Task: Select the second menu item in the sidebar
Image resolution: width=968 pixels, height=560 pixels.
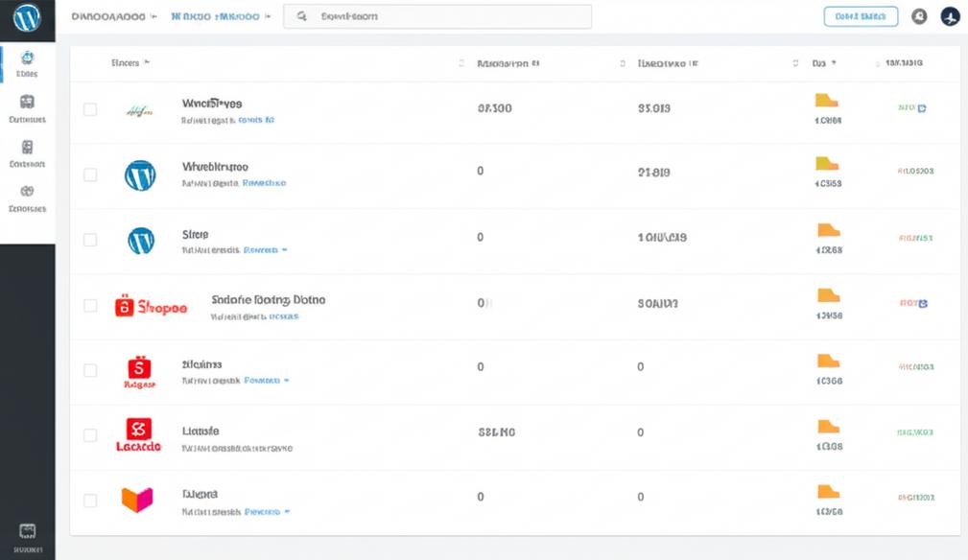Action: [x=27, y=108]
